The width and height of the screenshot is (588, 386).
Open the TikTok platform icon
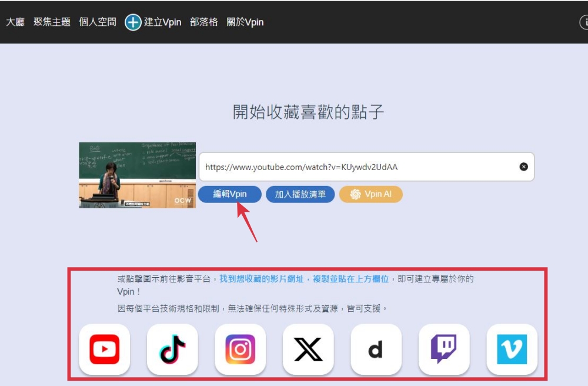pos(172,349)
